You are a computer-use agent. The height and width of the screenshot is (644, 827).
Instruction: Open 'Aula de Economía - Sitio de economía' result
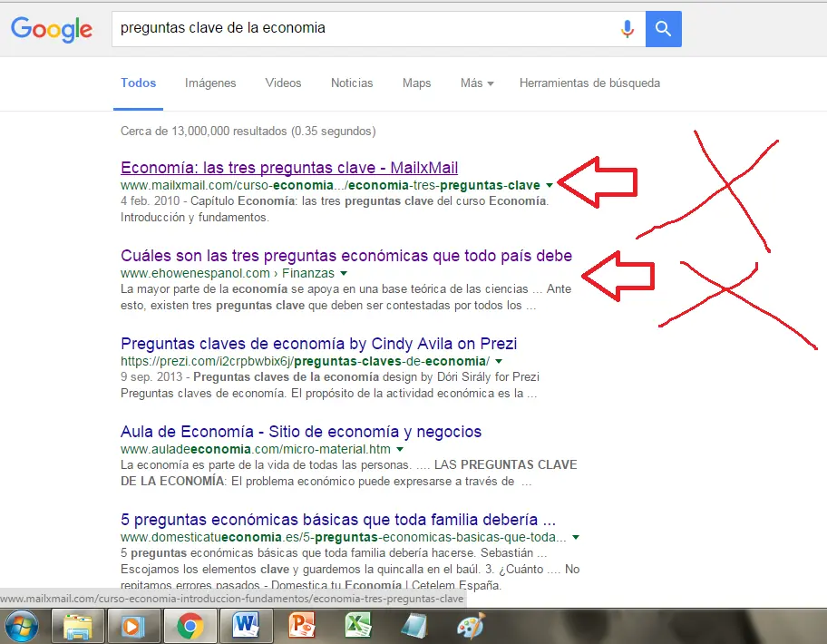tap(301, 432)
